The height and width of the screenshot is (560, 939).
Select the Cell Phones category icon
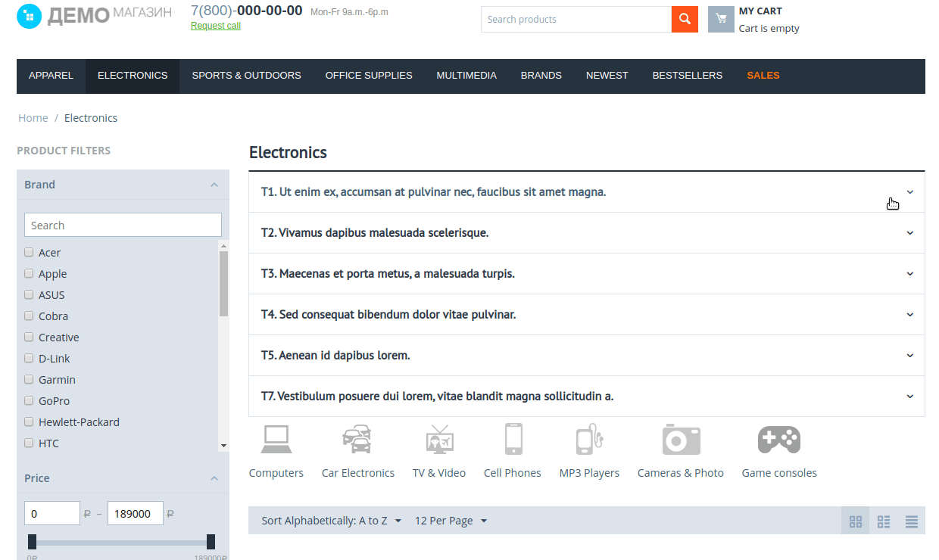click(513, 439)
